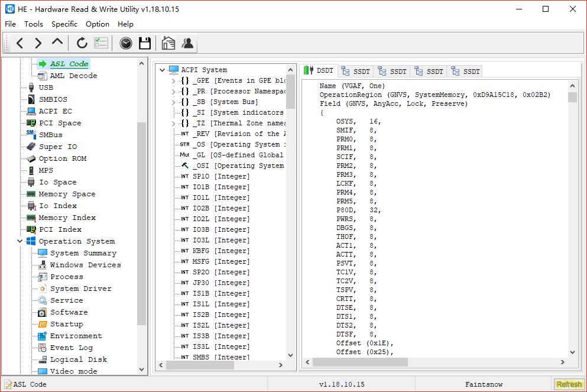This screenshot has width=587, height=392.
Task: Click the clock toolbar icon
Action: coord(126,43)
